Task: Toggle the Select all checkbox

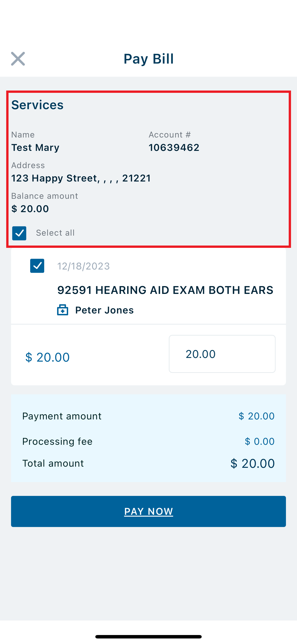Action: pyautogui.click(x=19, y=233)
